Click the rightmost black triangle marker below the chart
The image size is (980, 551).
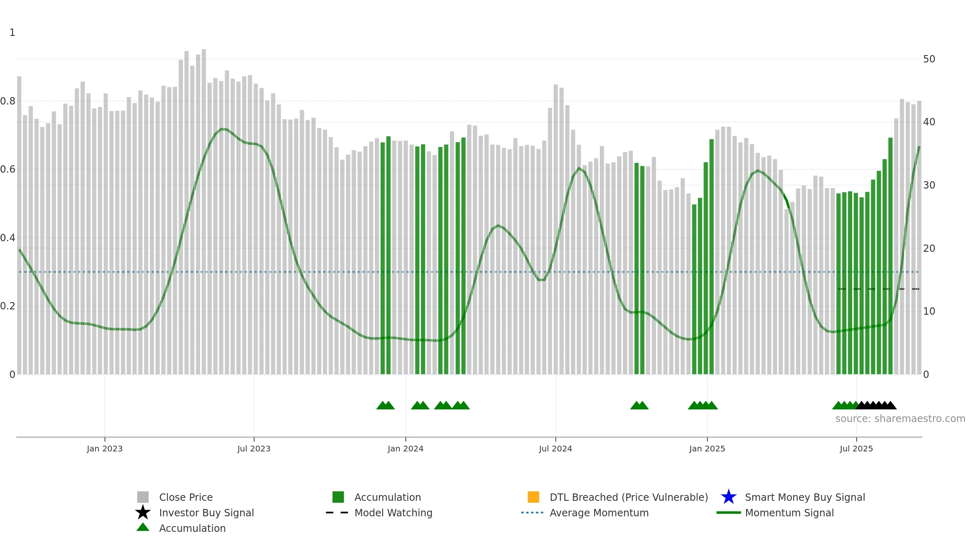tap(891, 405)
